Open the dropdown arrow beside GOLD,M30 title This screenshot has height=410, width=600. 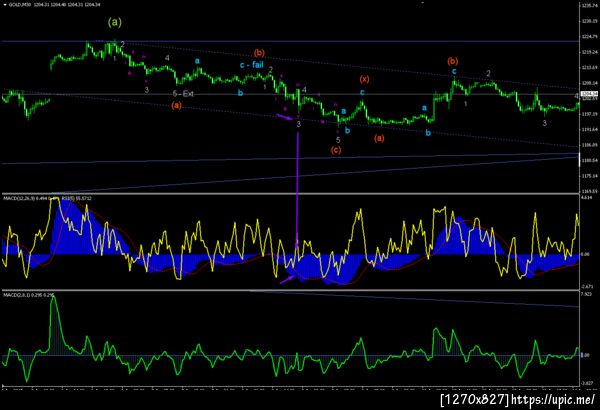5,5
